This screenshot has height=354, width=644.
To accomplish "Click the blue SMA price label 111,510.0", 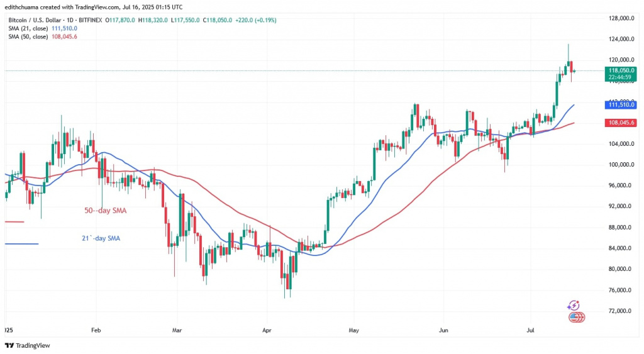I will (x=619, y=105).
